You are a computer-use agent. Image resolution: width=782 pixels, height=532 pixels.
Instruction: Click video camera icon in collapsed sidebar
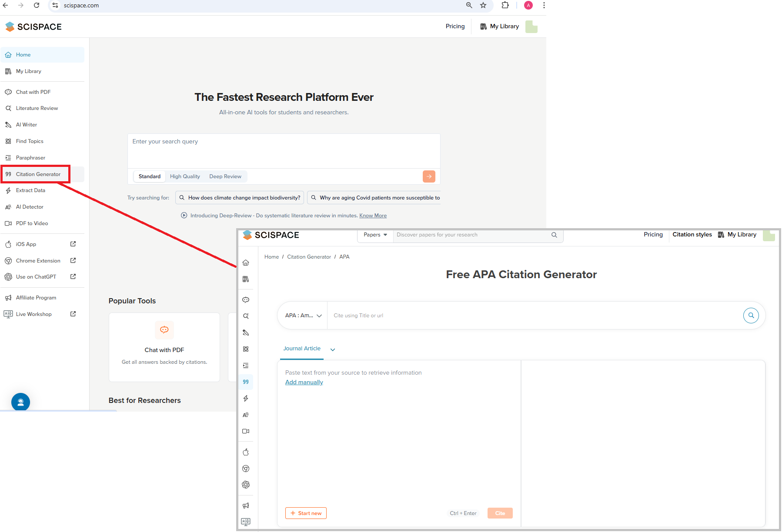246,431
